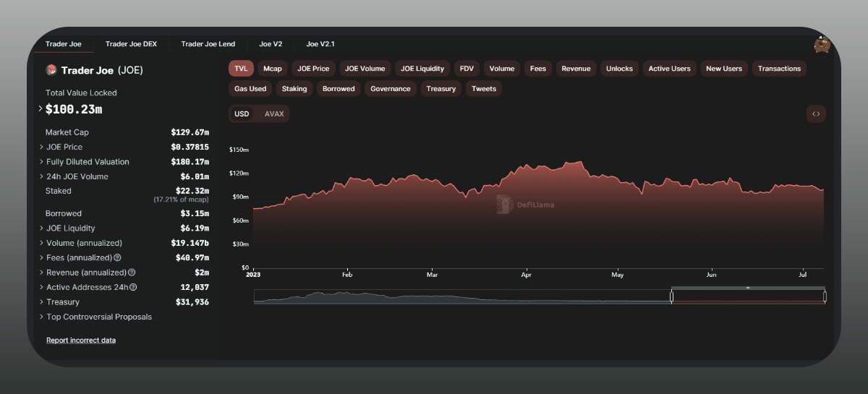Switch chart denomination to AVAX

pyautogui.click(x=274, y=114)
